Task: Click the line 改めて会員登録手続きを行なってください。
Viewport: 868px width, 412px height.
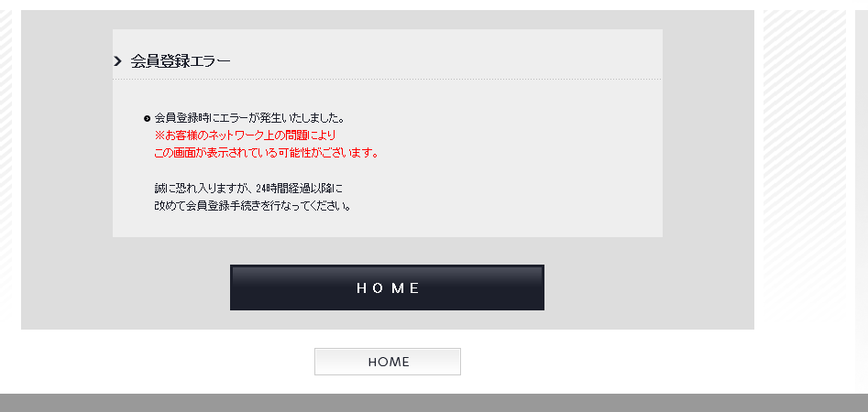Action: (x=253, y=206)
